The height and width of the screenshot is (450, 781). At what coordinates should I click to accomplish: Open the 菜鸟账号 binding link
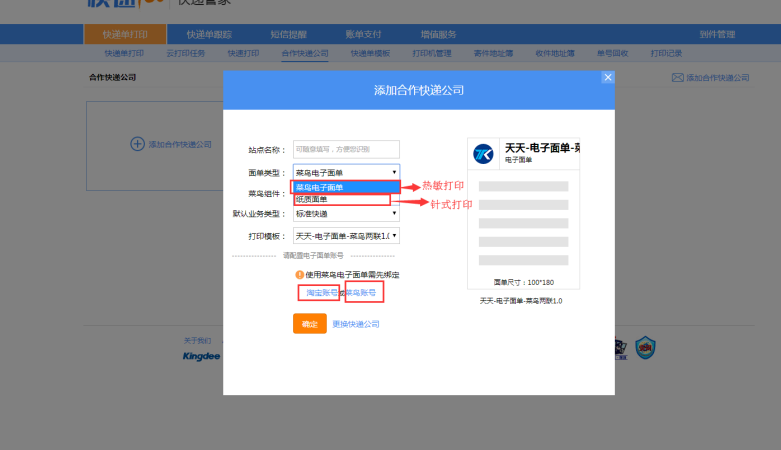click(x=362, y=293)
